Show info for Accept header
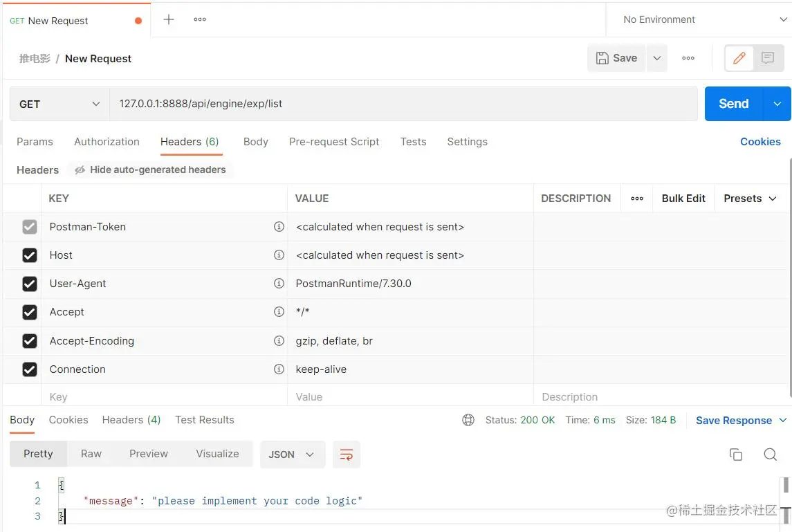The height and width of the screenshot is (532, 792). pyautogui.click(x=279, y=312)
